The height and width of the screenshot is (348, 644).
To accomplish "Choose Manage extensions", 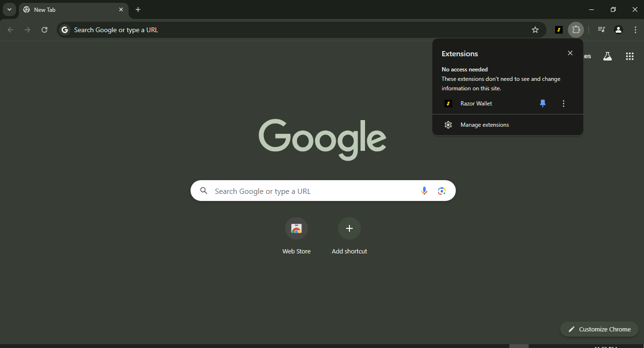I will (x=484, y=125).
